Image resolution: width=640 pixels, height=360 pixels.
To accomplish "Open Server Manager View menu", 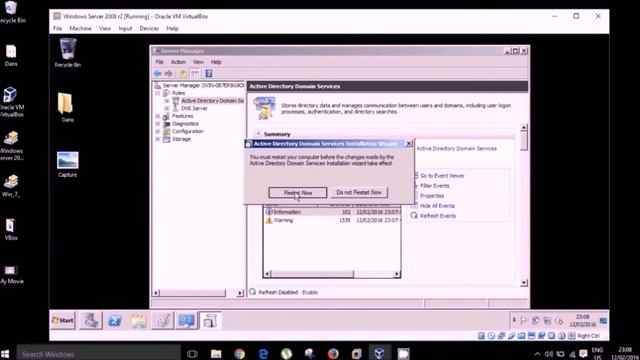I will click(x=198, y=62).
